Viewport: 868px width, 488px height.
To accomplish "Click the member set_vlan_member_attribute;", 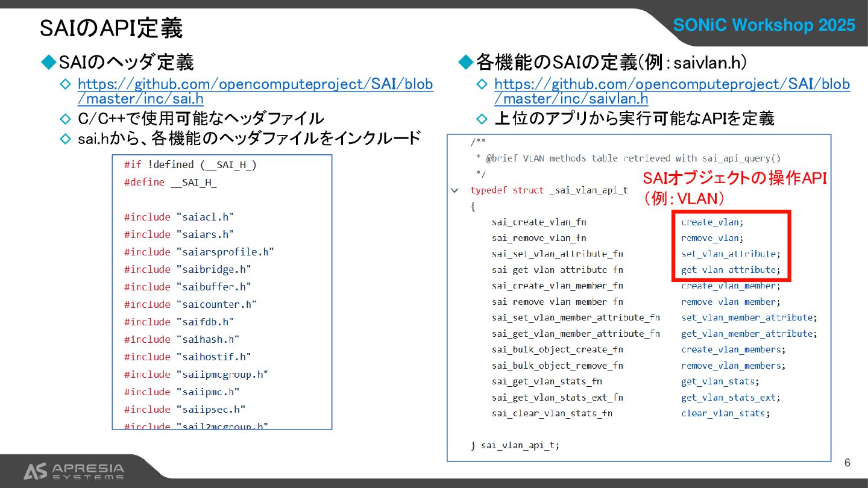I will (749, 318).
